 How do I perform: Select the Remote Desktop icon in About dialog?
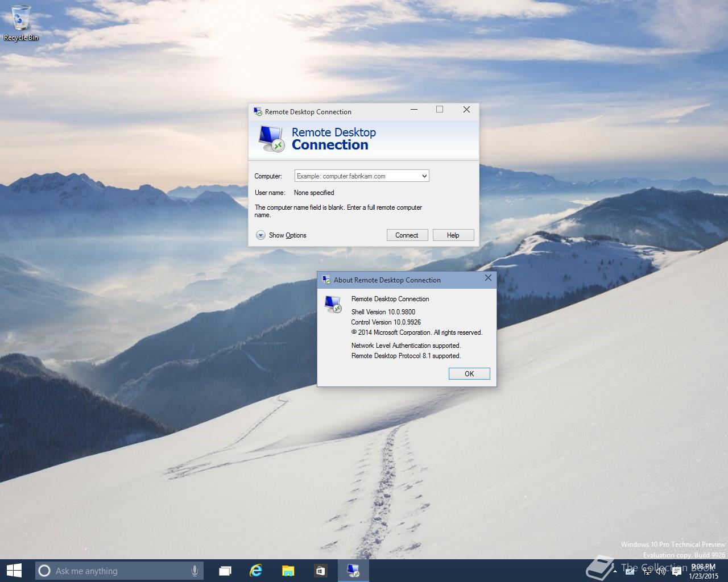333,304
